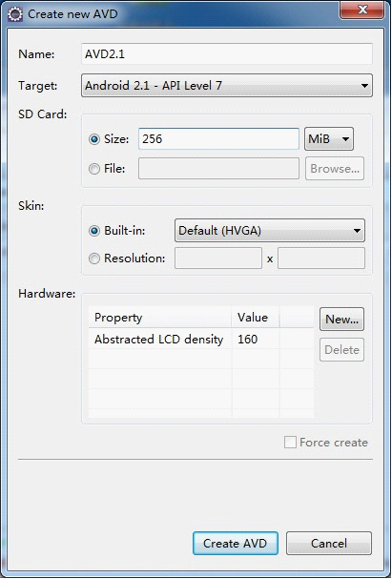Click the Create AVD button
The width and height of the screenshot is (392, 579).
coord(236,543)
